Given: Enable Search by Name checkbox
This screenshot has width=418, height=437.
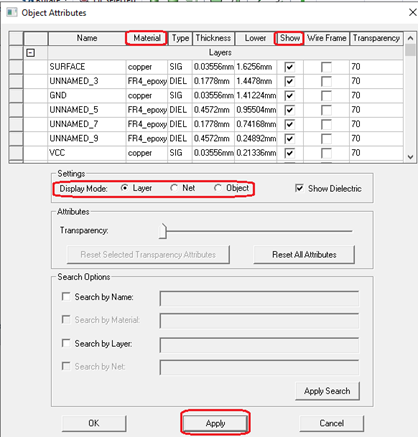Looking at the screenshot, I should (66, 296).
